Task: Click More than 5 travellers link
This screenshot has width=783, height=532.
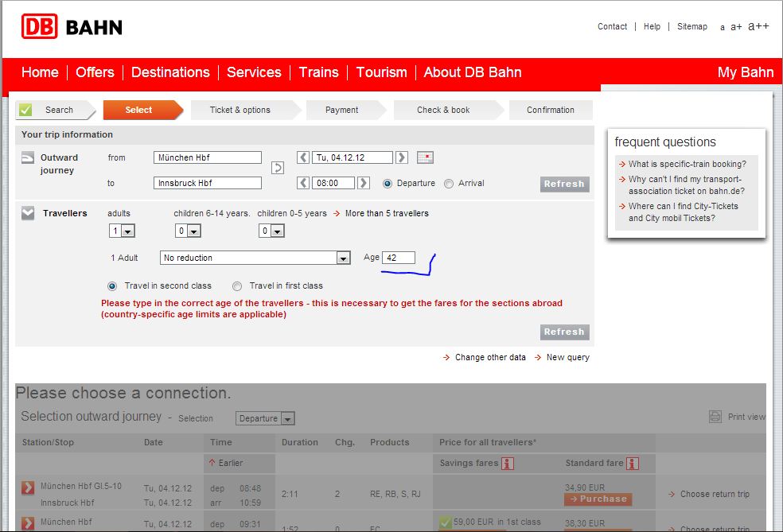Action: 387,213
